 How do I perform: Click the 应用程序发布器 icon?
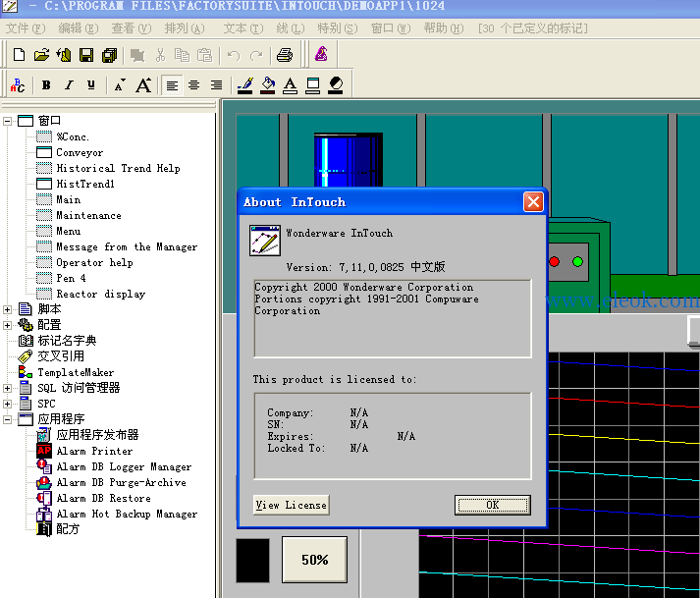(x=44, y=435)
